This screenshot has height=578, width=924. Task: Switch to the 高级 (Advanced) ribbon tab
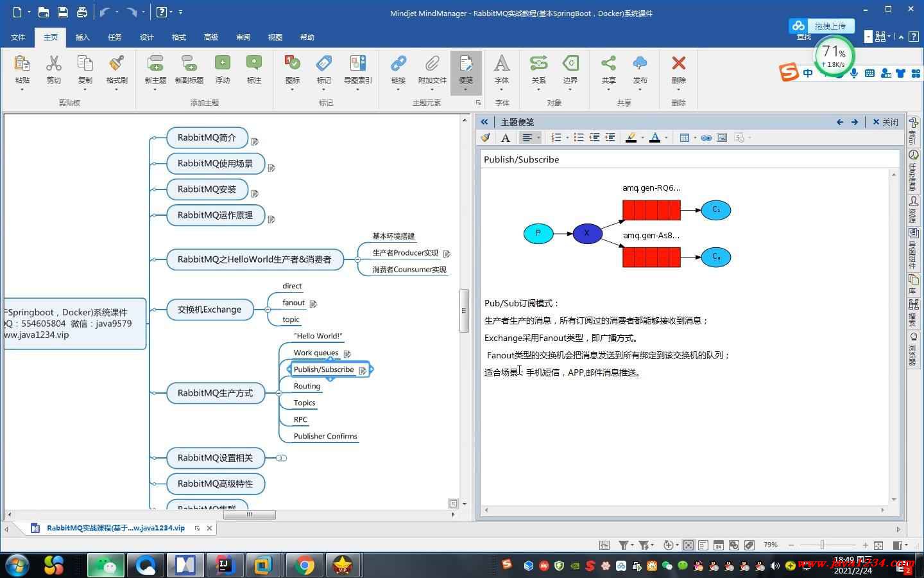tap(211, 37)
